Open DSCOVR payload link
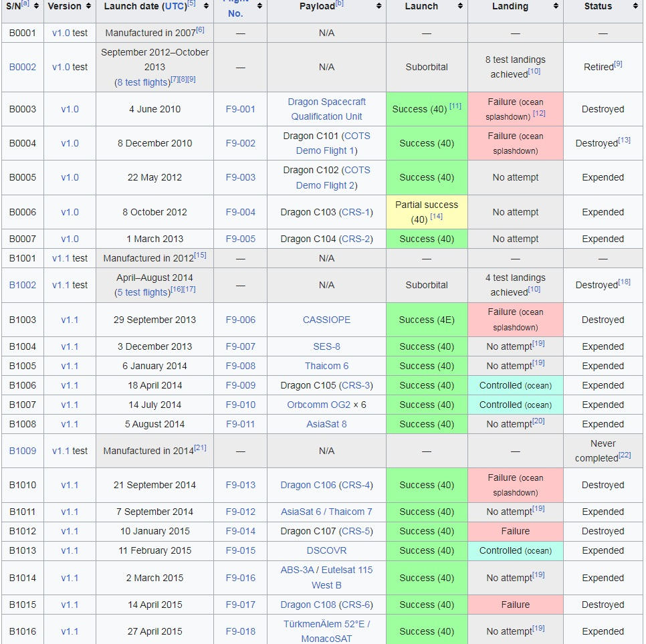This screenshot has width=646, height=644. [x=327, y=550]
